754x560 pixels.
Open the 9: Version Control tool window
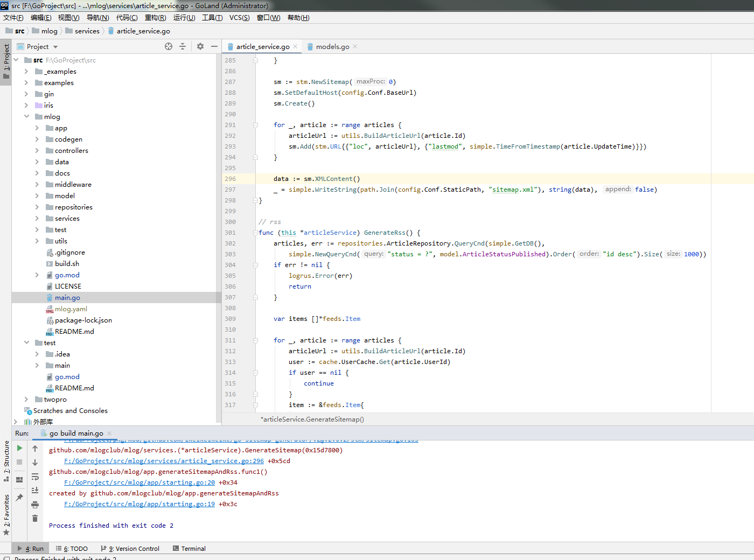pyautogui.click(x=130, y=549)
